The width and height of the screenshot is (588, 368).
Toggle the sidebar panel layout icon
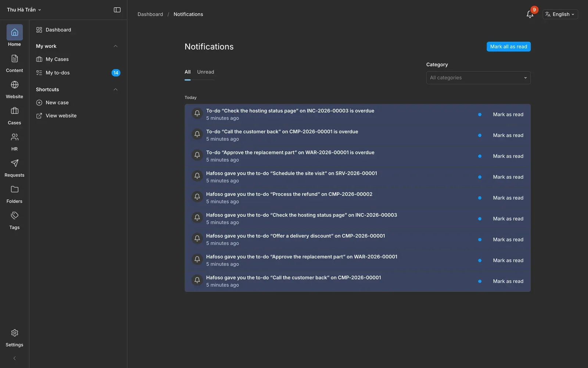point(117,10)
